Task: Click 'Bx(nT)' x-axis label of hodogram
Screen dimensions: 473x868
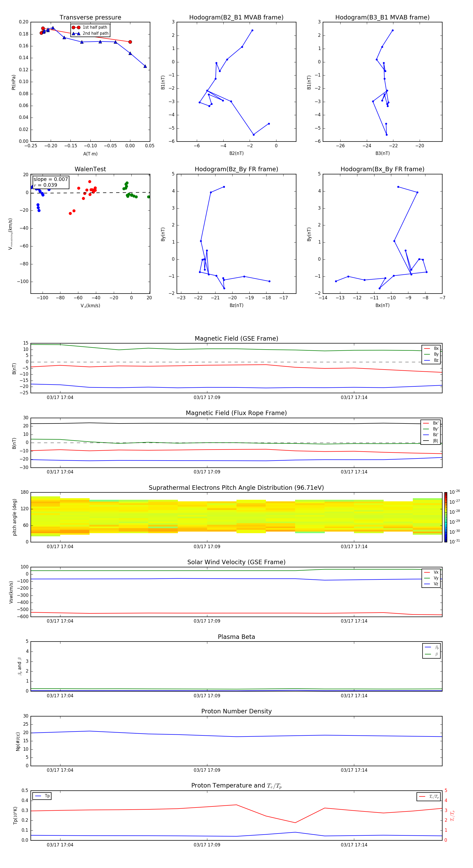Action: coord(382,305)
